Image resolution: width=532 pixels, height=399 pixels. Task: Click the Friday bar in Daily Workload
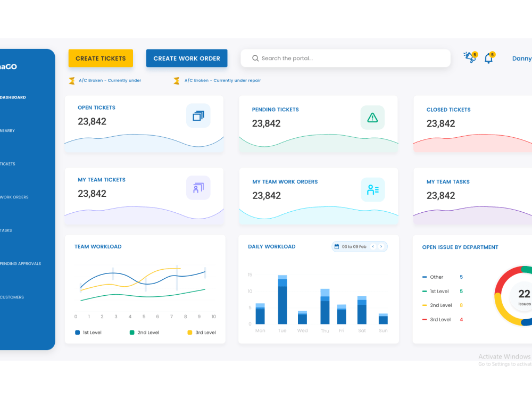click(x=342, y=314)
